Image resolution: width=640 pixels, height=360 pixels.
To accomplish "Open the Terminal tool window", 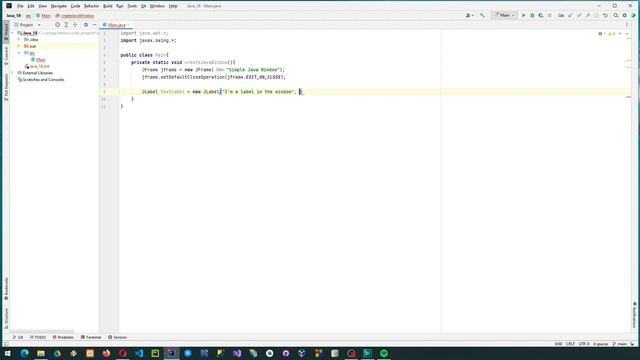I will (x=91, y=337).
